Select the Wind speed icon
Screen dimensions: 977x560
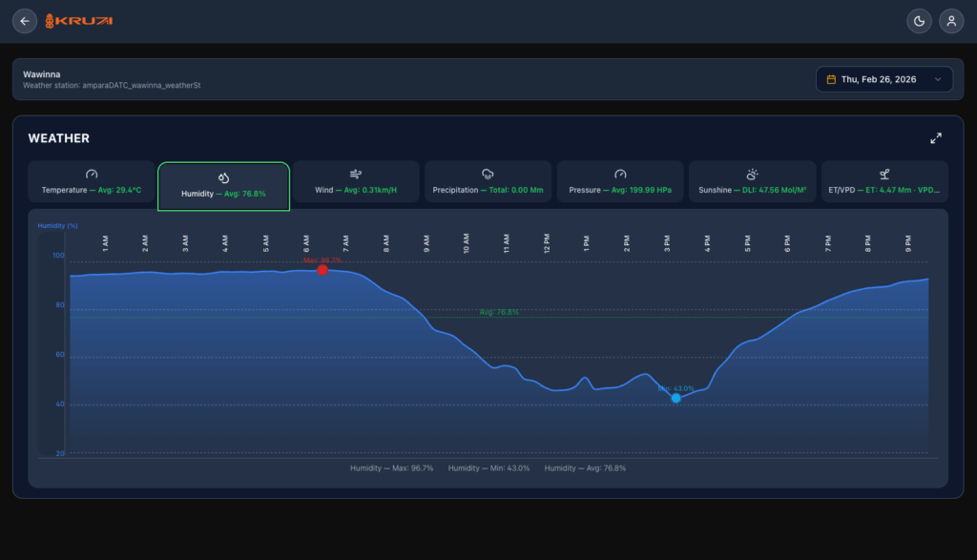click(356, 174)
